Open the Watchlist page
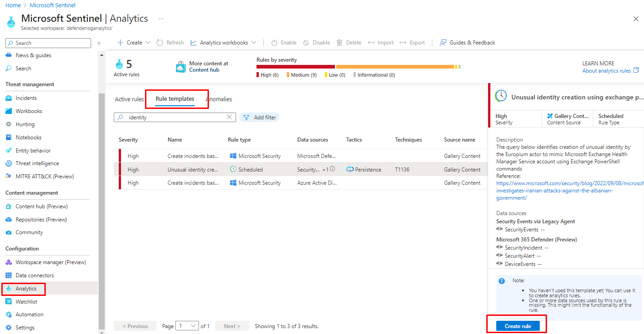Screen dimensions: 644x334 pyautogui.click(x=26, y=302)
